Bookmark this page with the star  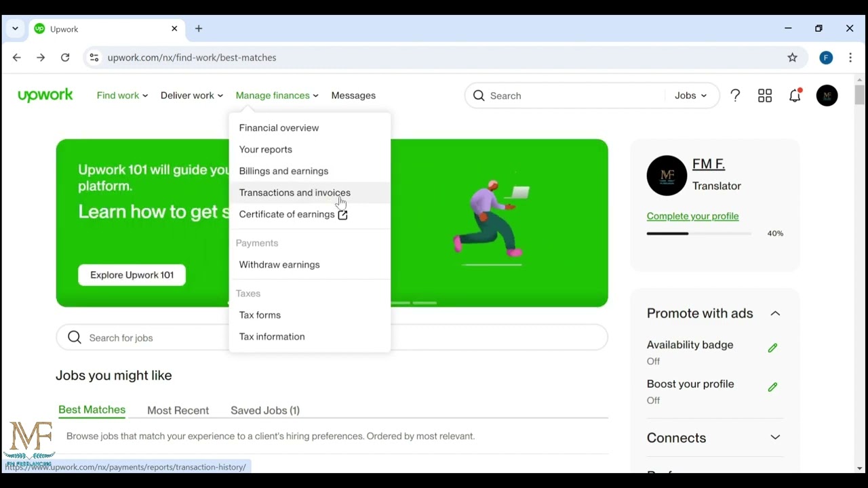[792, 58]
